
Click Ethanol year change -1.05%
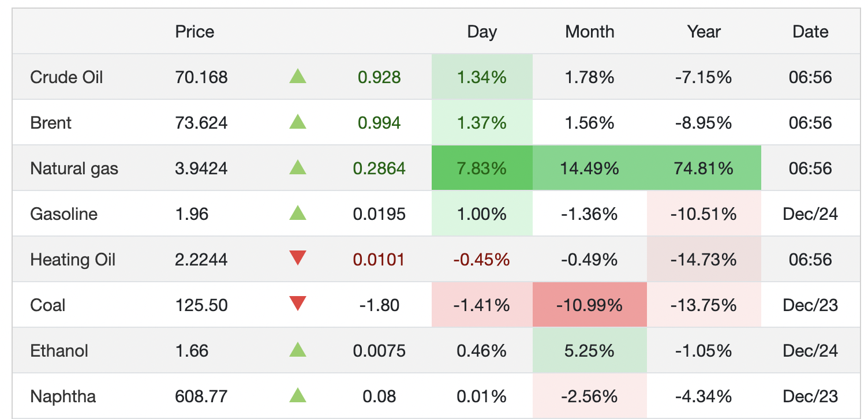[x=704, y=351]
